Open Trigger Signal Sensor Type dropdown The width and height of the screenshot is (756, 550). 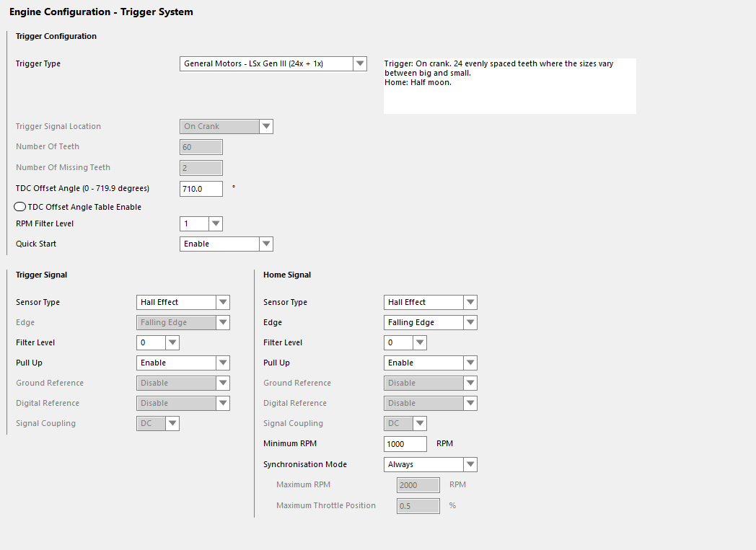[x=183, y=303]
